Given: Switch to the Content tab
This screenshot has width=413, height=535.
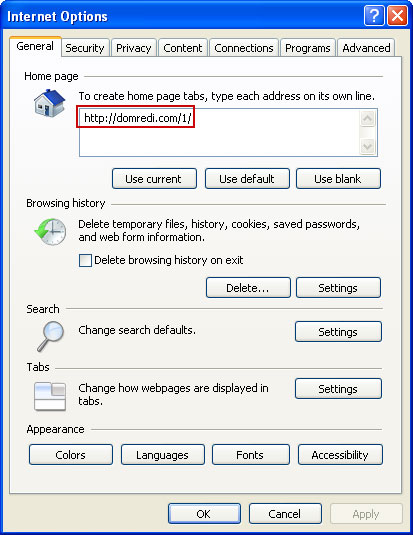Looking at the screenshot, I should coord(183,48).
